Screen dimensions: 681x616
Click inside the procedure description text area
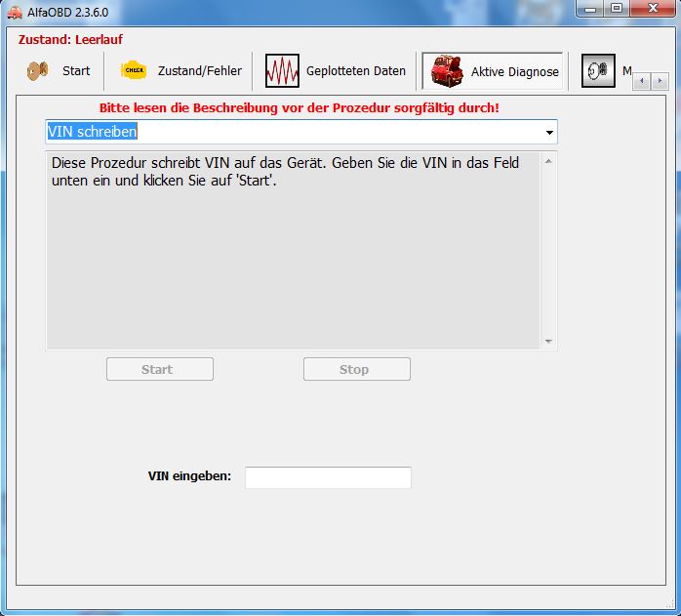tap(293, 264)
